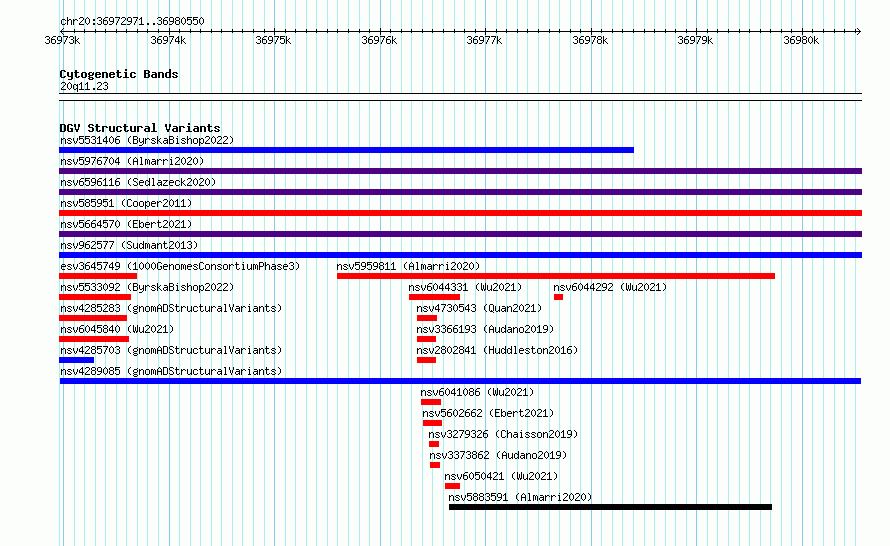The width and height of the screenshot is (890, 546).
Task: Click the 36975k ruler tick label
Action: click(273, 40)
